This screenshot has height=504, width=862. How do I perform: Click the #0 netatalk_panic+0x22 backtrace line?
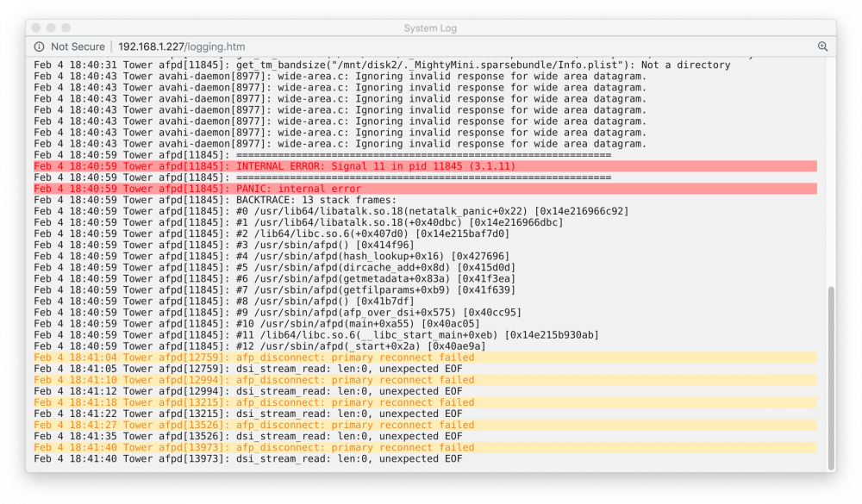[331, 211]
